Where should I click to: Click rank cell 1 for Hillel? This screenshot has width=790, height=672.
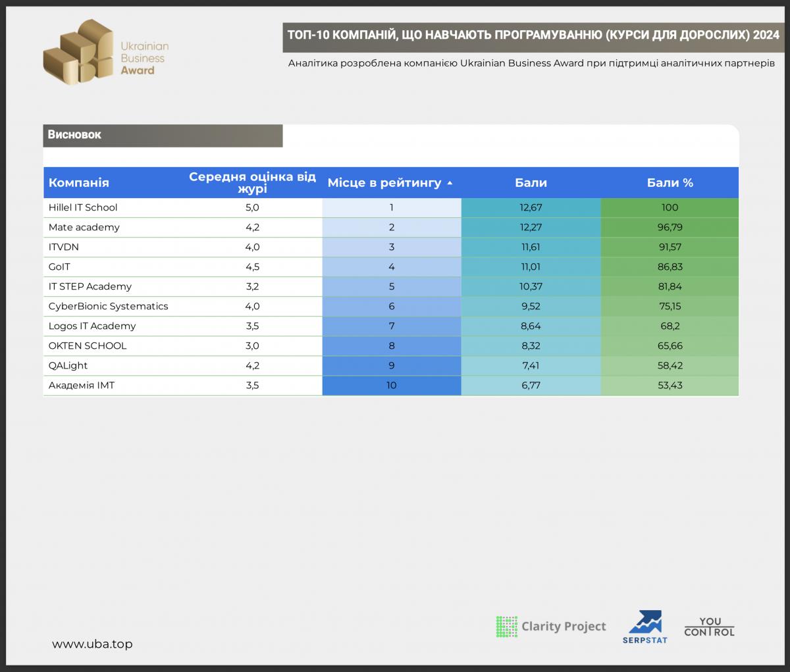(x=392, y=207)
